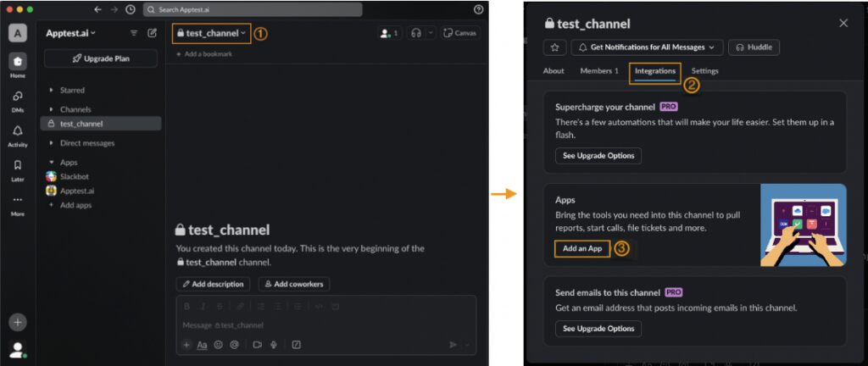The width and height of the screenshot is (868, 366).
Task: Click the Upgrade Plan button
Action: click(x=100, y=58)
